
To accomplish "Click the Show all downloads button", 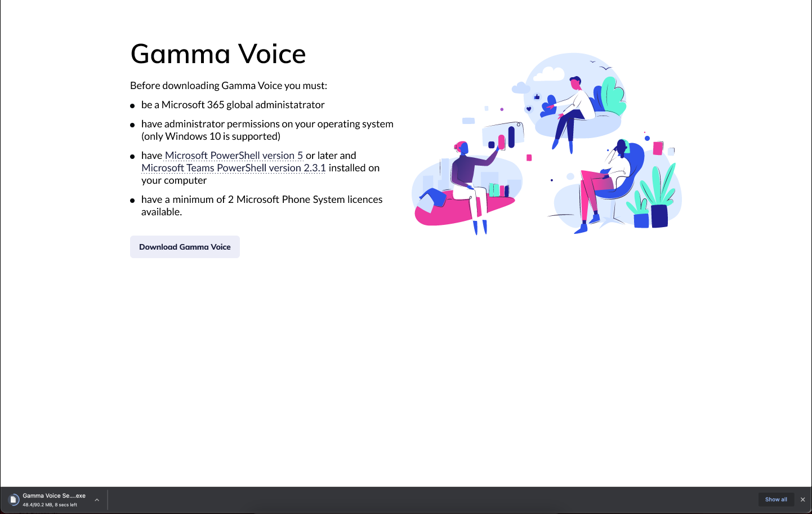I will point(776,499).
